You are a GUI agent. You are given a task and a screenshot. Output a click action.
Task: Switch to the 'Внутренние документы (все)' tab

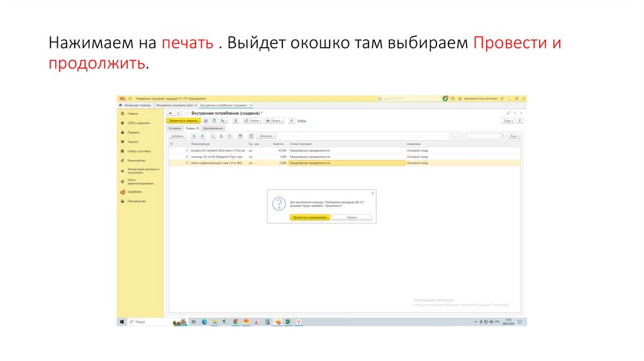[175, 106]
